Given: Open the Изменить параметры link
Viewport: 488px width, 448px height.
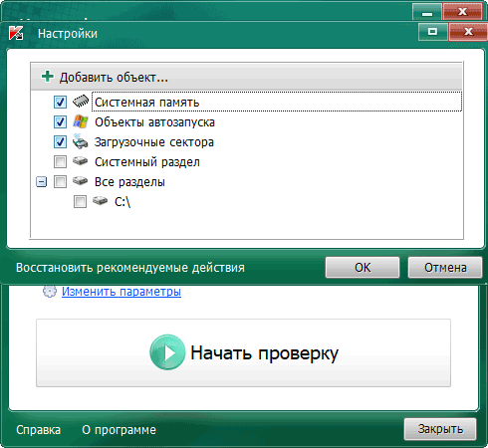Looking at the screenshot, I should (122, 292).
